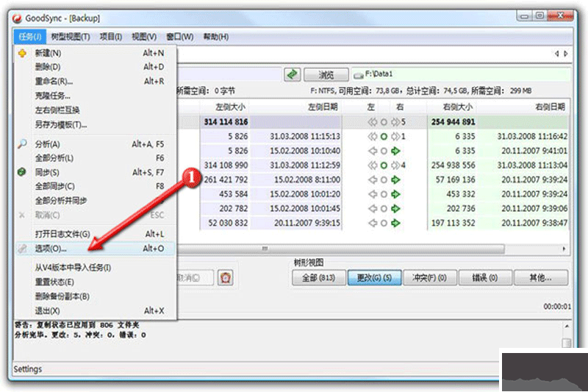
Task: Show 全部 (813) items filter
Action: click(x=319, y=278)
